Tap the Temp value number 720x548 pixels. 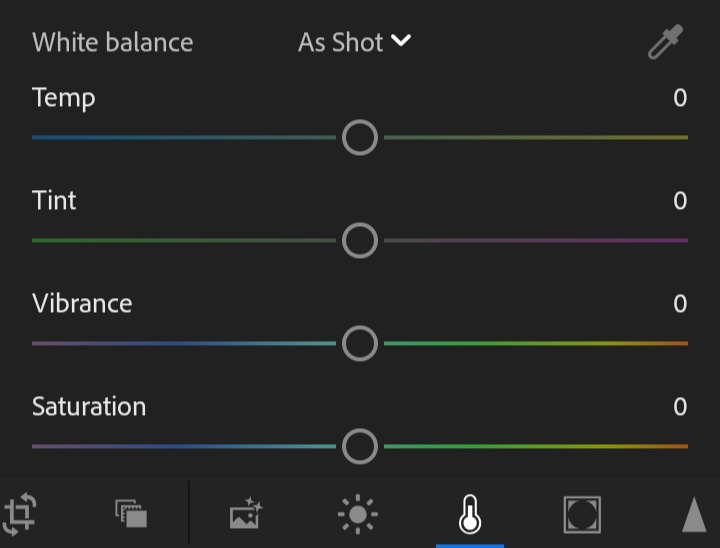point(680,98)
